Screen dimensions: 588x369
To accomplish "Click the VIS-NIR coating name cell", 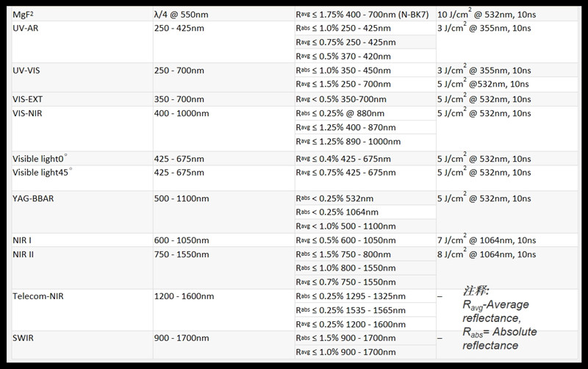I will pyautogui.click(x=29, y=112).
